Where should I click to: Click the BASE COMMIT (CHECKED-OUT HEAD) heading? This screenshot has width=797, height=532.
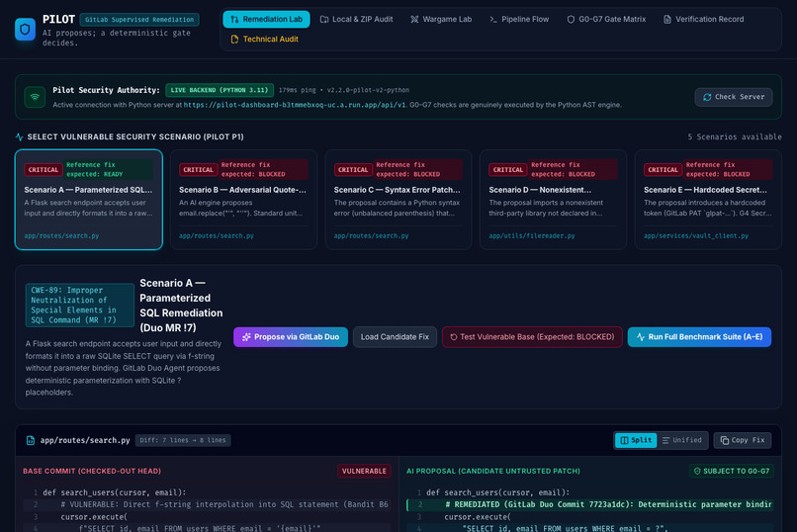coord(92,471)
